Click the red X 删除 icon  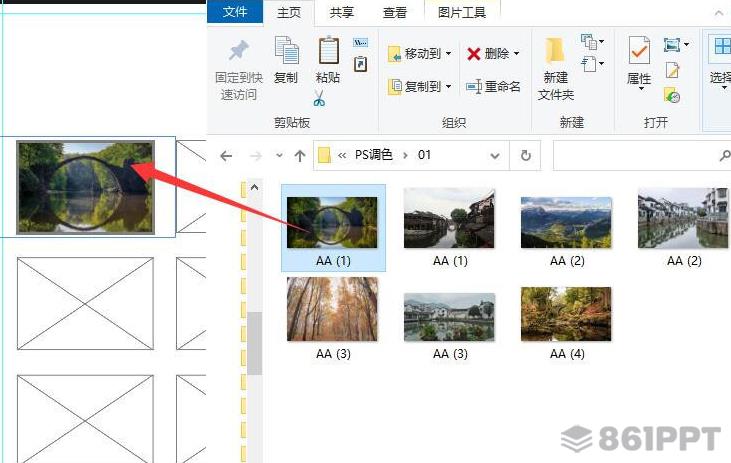coord(474,54)
